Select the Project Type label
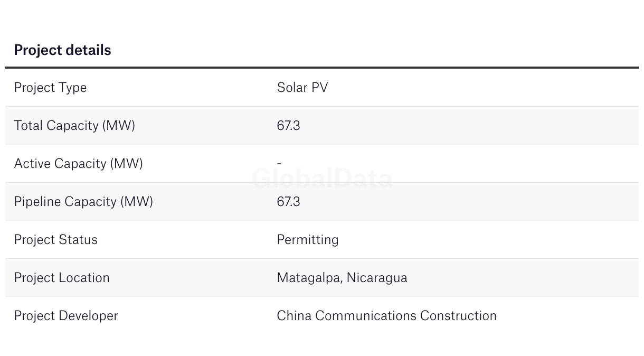 50,88
